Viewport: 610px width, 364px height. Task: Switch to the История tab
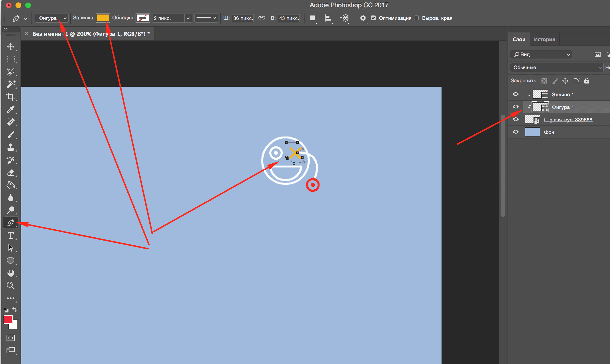tap(544, 39)
